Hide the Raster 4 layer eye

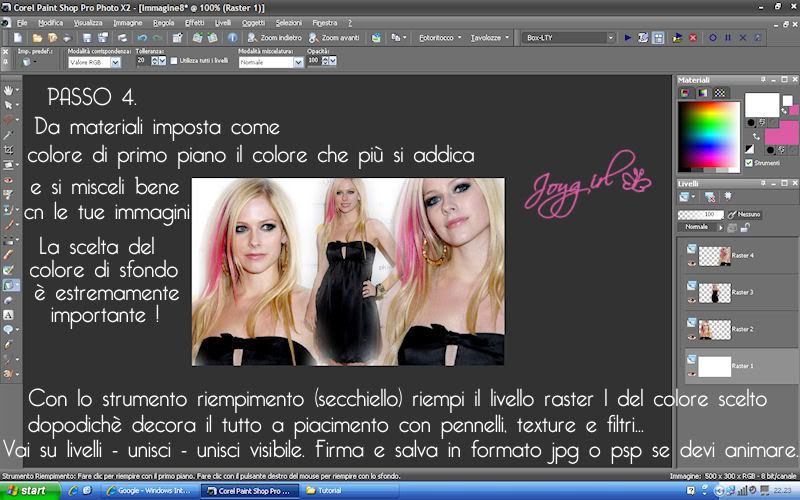(692, 264)
